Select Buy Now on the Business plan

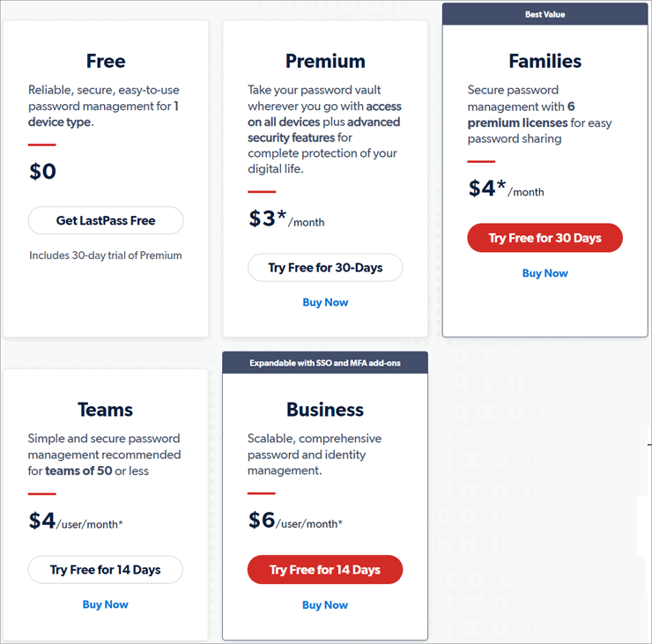pyautogui.click(x=325, y=605)
